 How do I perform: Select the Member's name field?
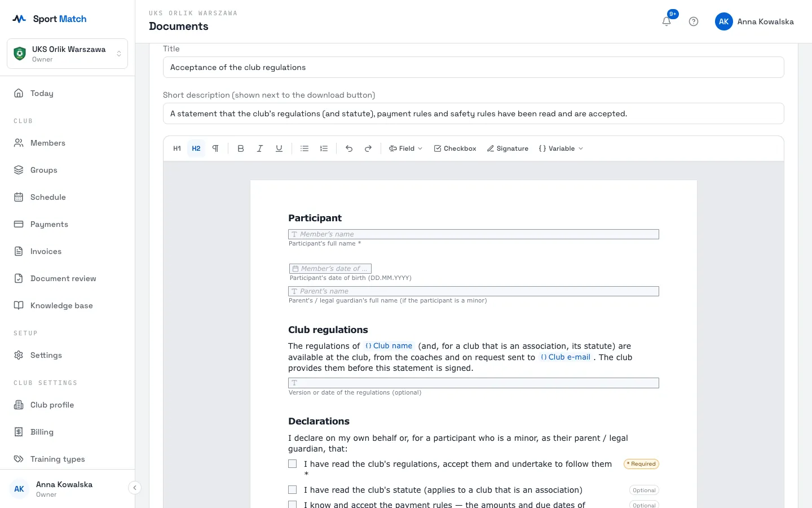[x=474, y=234]
